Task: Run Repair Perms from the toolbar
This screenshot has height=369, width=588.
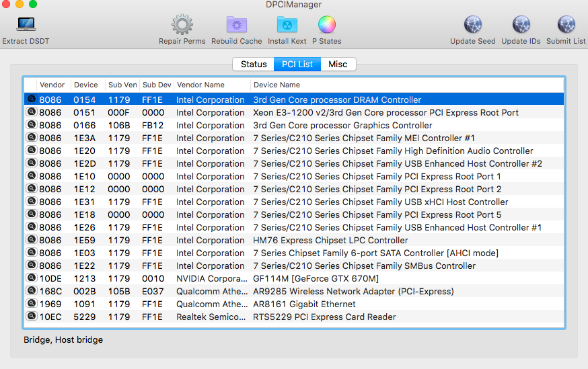Action: (x=182, y=26)
